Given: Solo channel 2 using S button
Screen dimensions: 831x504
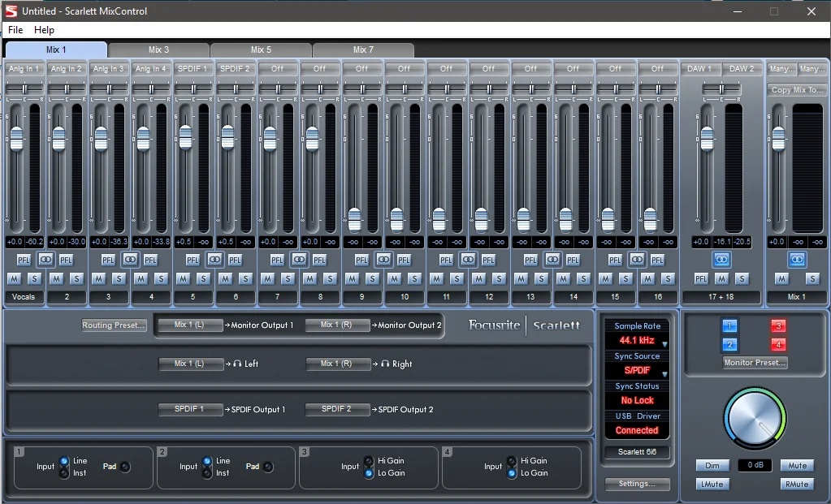Looking at the screenshot, I should pos(77,278).
